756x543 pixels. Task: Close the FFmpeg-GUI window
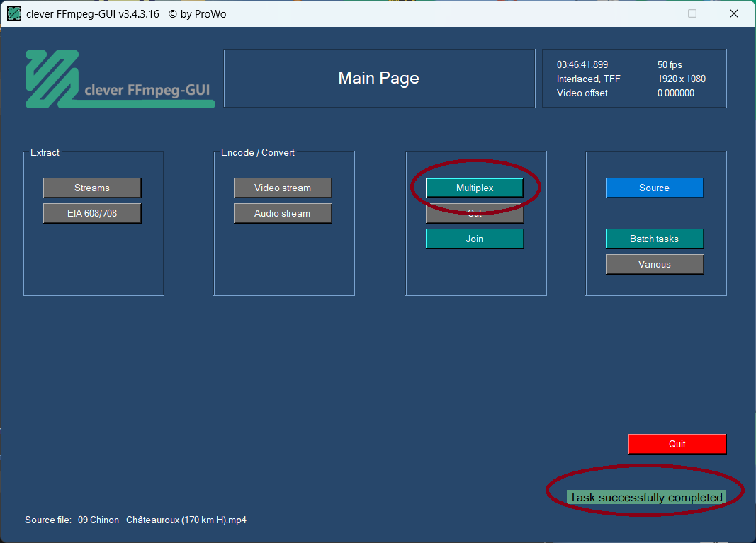[734, 13]
